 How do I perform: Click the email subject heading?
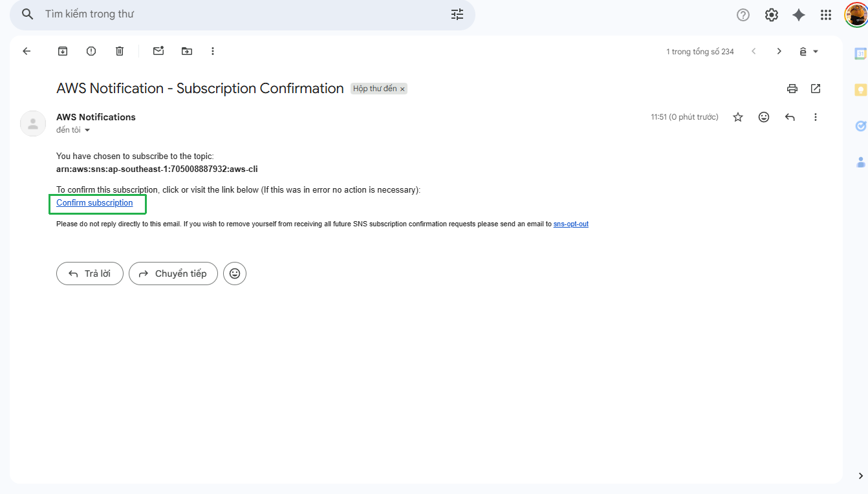coord(200,89)
